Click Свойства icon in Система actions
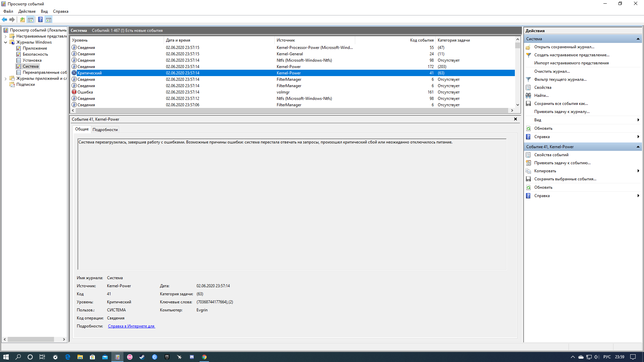 coord(528,87)
